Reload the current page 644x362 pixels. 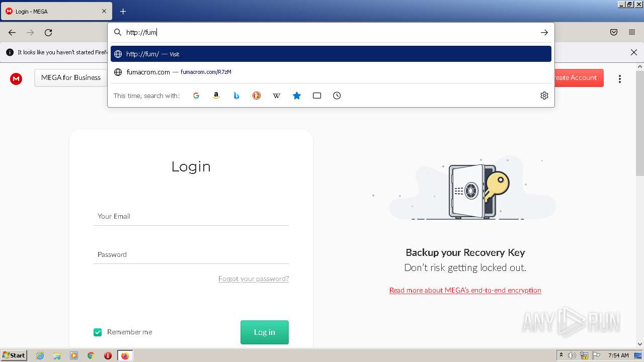(x=48, y=32)
